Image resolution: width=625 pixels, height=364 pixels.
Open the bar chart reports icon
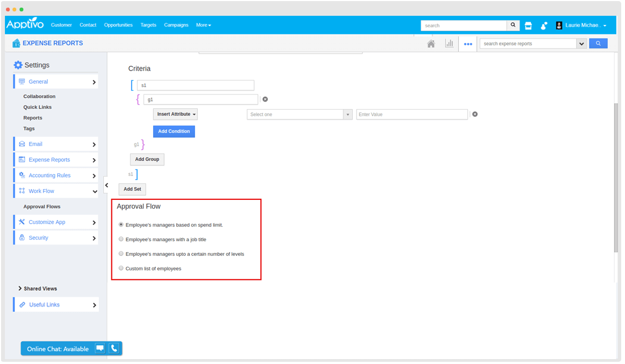coord(449,43)
